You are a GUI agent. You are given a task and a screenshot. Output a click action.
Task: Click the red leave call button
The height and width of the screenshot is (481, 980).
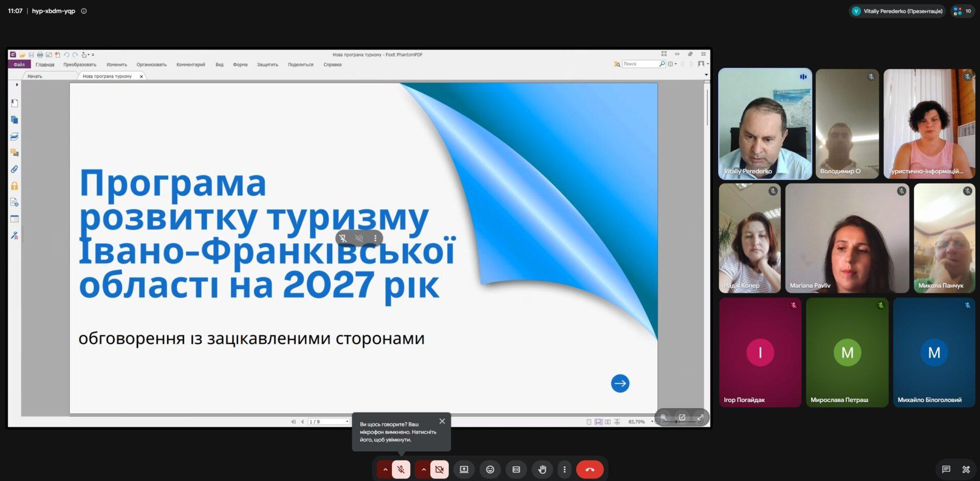point(590,469)
